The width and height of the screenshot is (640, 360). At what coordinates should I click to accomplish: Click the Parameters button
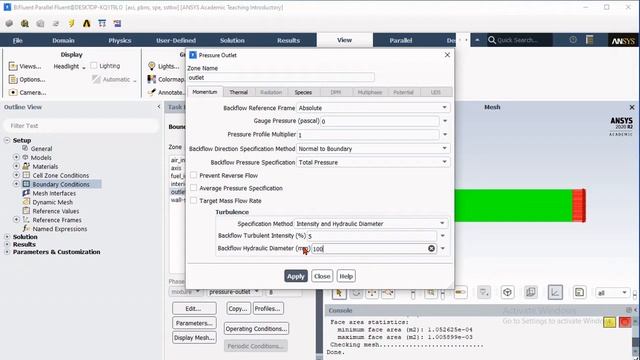[194, 323]
